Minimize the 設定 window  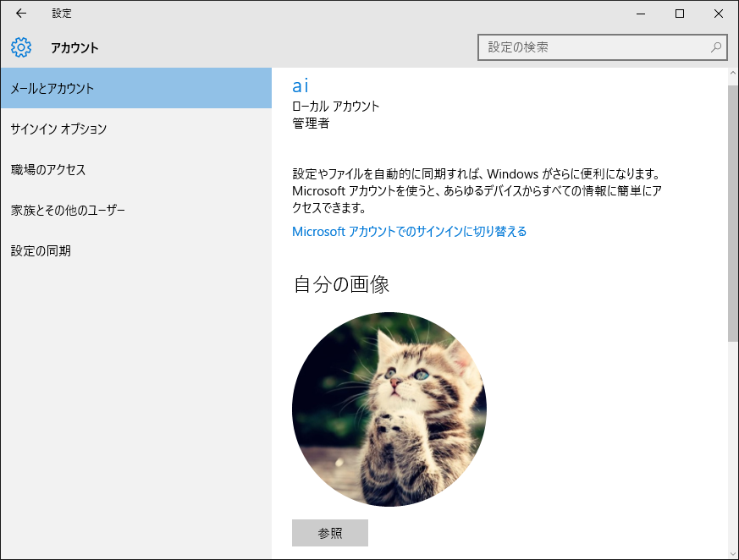pyautogui.click(x=641, y=14)
